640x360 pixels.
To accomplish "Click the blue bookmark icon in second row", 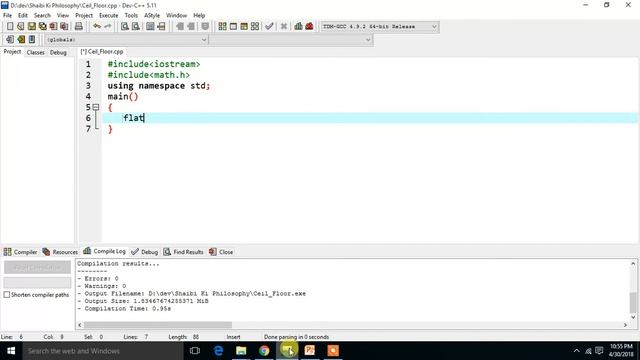I will point(32,40).
